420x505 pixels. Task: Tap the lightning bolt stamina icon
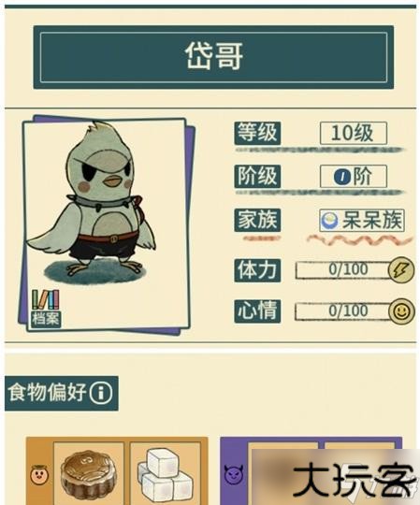point(401,270)
